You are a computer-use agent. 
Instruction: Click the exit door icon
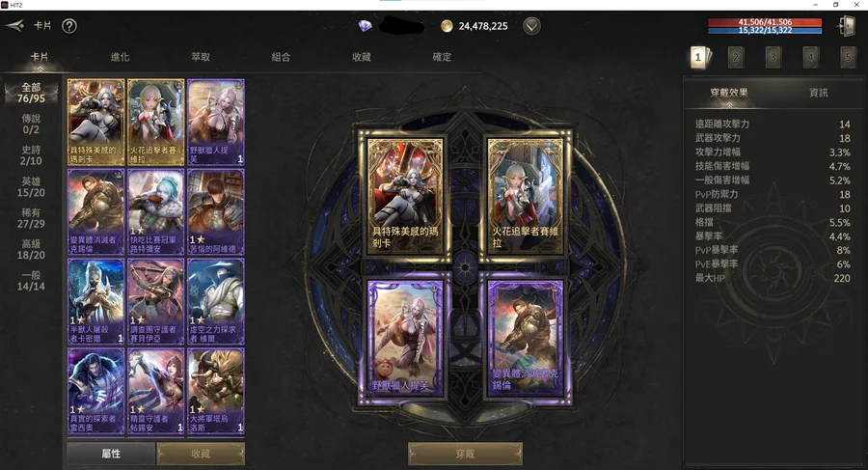point(847,25)
